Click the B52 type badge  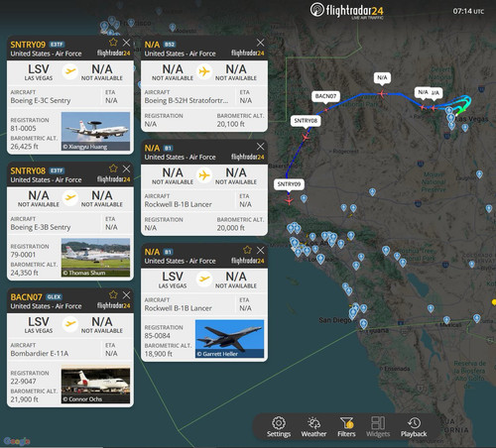(170, 45)
